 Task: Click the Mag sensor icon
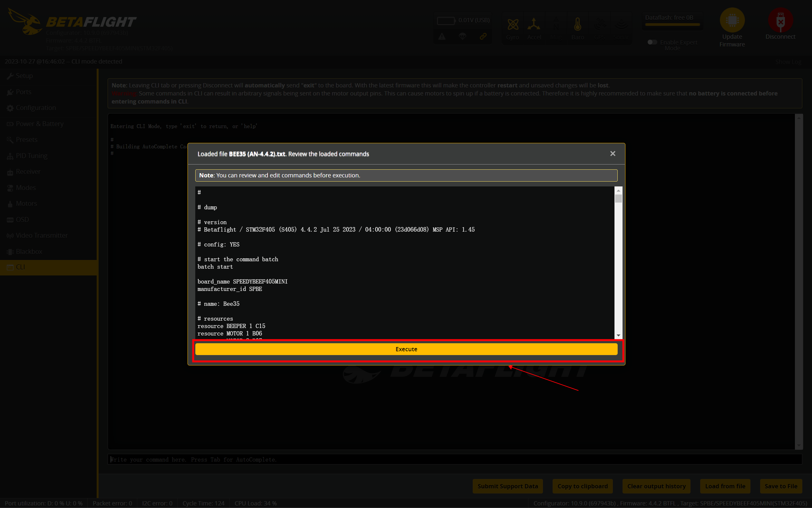[556, 24]
